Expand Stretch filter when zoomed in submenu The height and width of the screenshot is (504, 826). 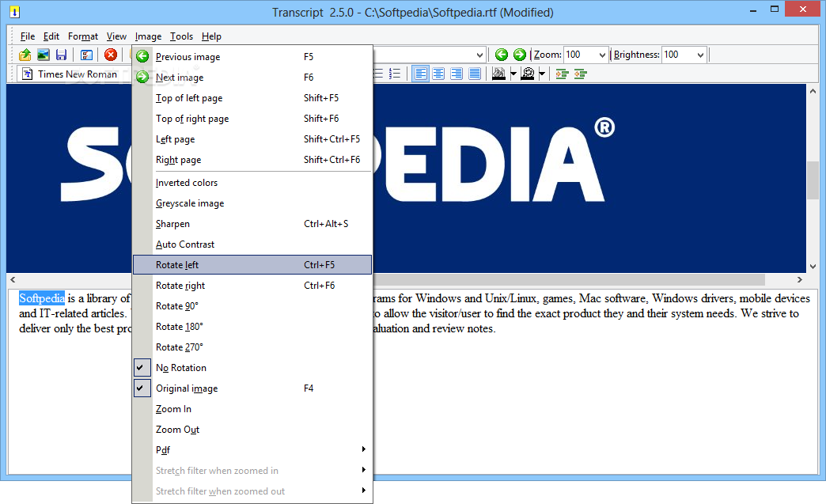tap(252, 470)
